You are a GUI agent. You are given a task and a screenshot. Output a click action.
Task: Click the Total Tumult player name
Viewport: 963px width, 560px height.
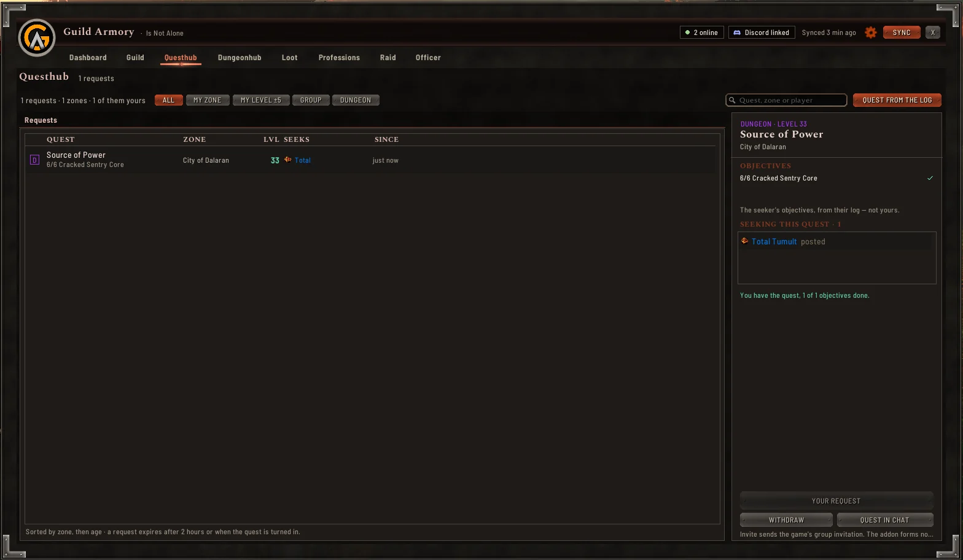(774, 241)
